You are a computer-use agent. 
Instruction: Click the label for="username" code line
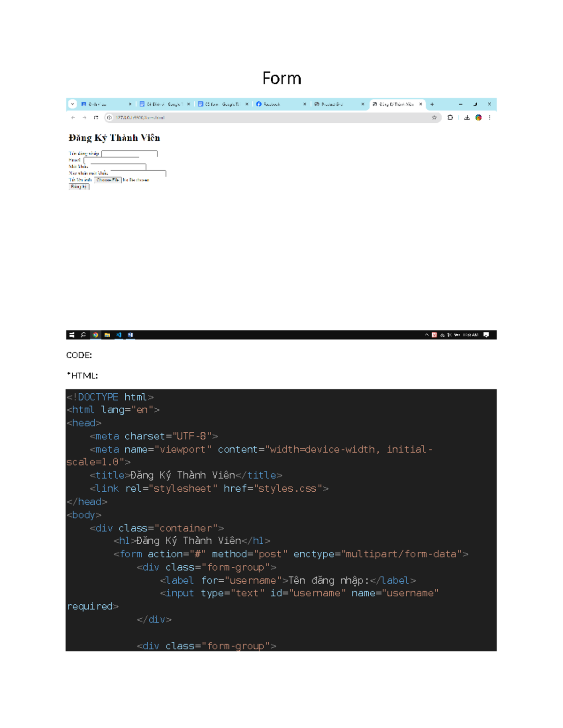[288, 580]
